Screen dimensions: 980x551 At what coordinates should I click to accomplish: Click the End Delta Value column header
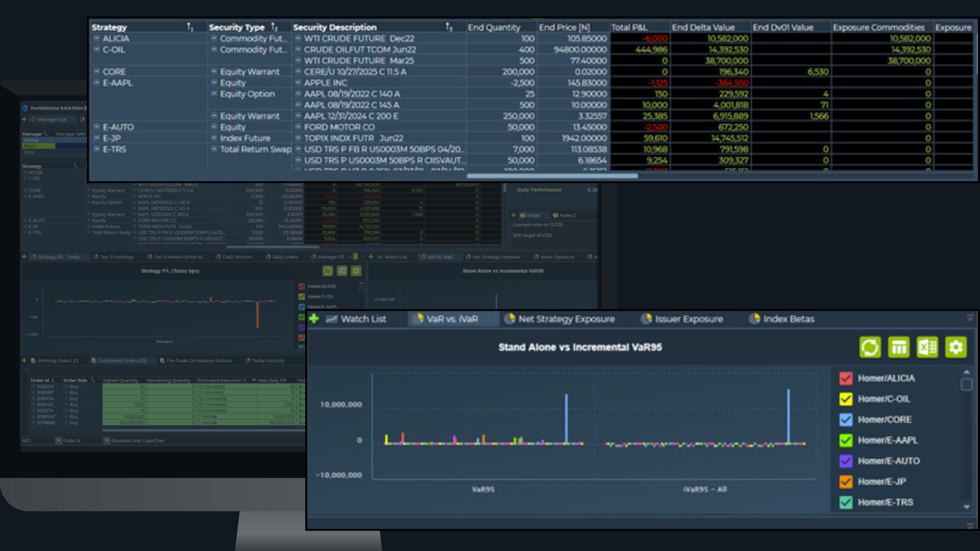click(703, 28)
